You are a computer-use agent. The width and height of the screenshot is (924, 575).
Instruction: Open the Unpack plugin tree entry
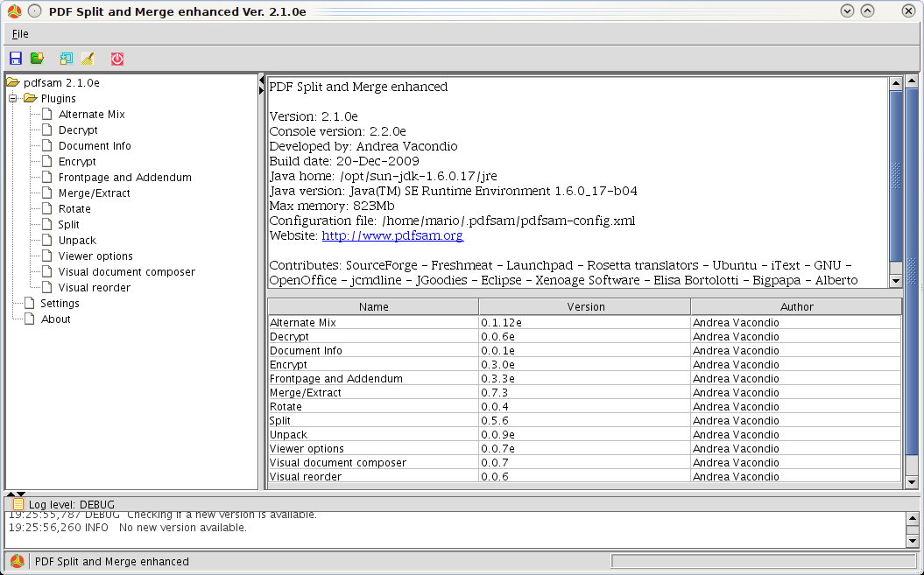pyautogui.click(x=76, y=241)
